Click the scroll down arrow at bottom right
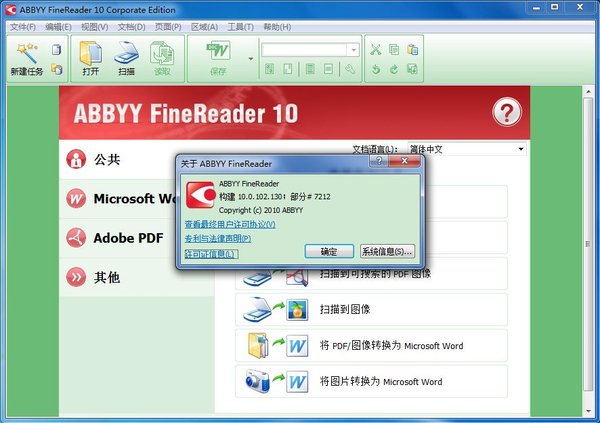600x423 pixels. (588, 412)
